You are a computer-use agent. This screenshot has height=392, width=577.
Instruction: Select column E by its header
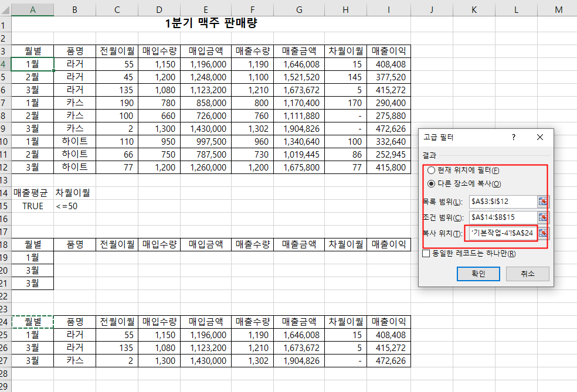coord(206,10)
